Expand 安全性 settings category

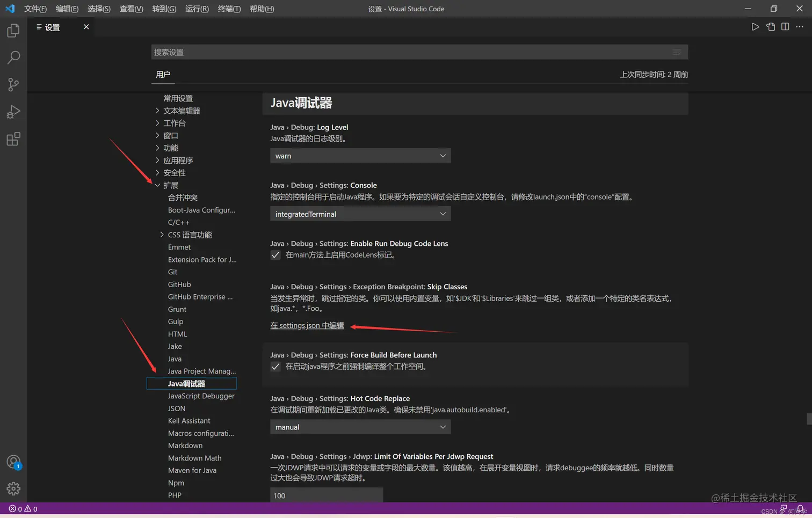[157, 172]
